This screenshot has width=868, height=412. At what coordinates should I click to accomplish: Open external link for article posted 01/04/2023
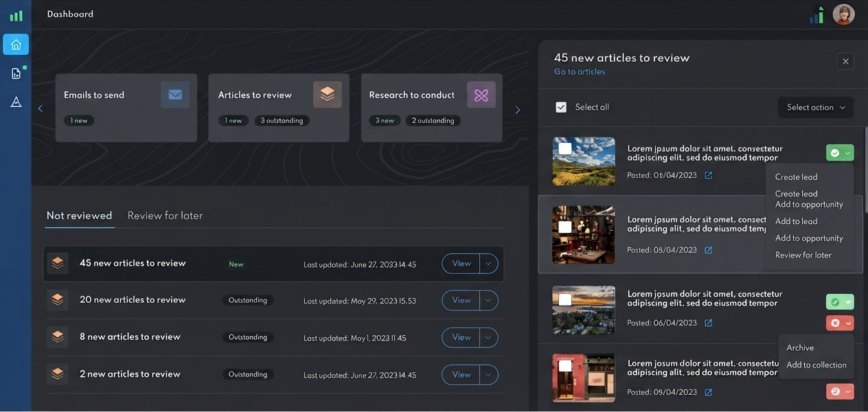point(709,175)
